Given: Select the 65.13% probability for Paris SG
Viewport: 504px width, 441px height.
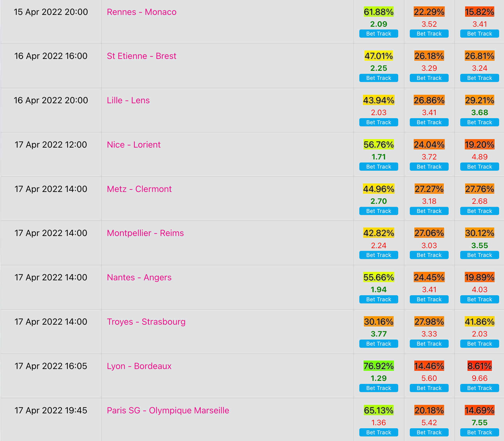Looking at the screenshot, I should pyautogui.click(x=379, y=410).
